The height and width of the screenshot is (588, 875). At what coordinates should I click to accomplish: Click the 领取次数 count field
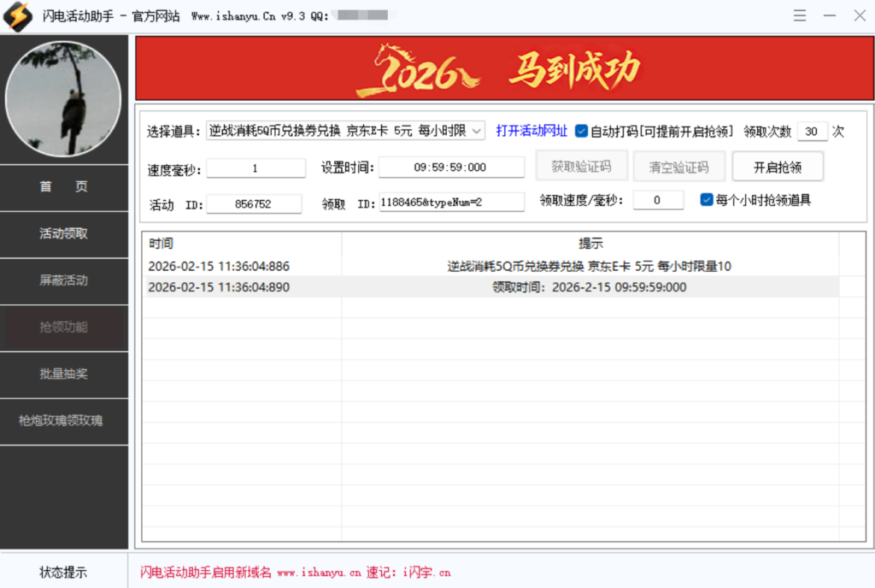(811, 131)
